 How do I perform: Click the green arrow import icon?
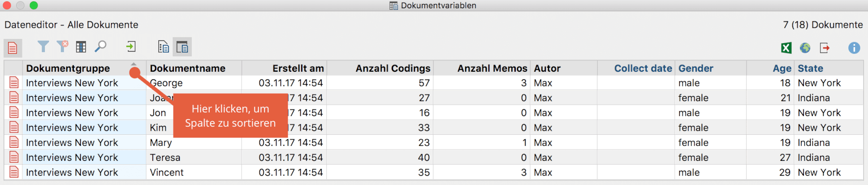coord(130,47)
